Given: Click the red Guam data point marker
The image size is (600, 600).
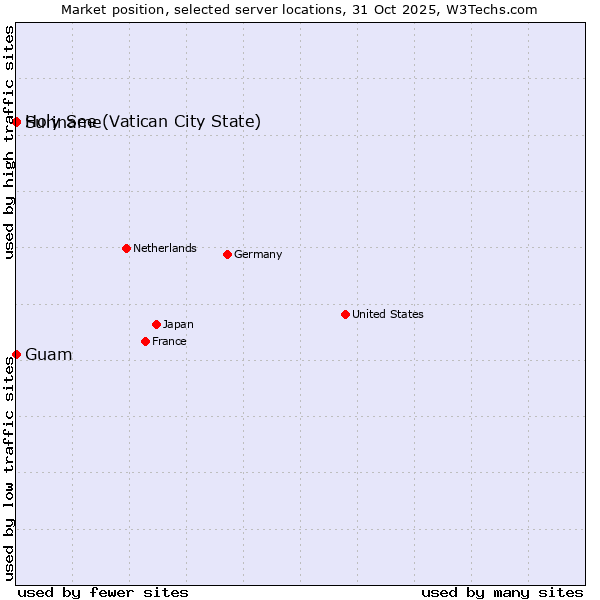Looking at the screenshot, I should 17,354.
